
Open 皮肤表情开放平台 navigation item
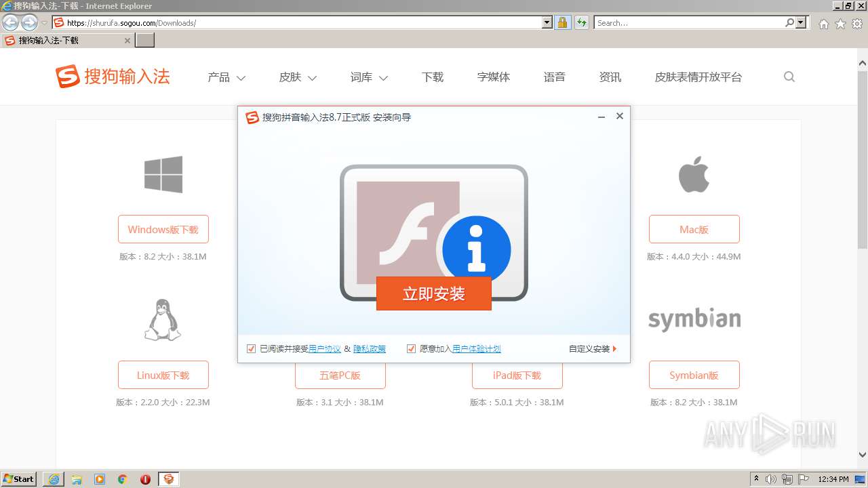point(698,77)
